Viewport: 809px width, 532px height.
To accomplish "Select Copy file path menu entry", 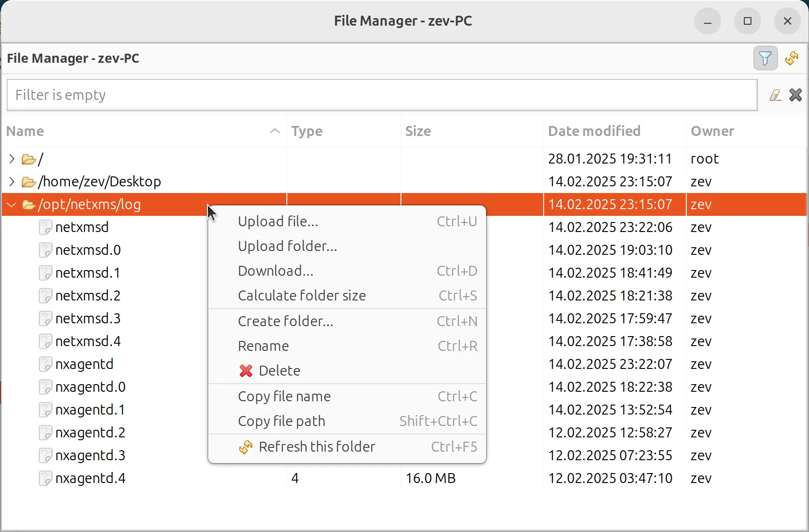I will tap(281, 421).
